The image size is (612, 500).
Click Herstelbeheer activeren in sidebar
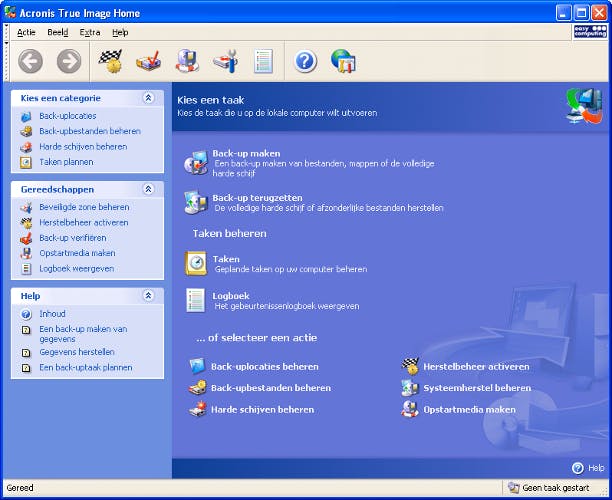[x=84, y=222]
